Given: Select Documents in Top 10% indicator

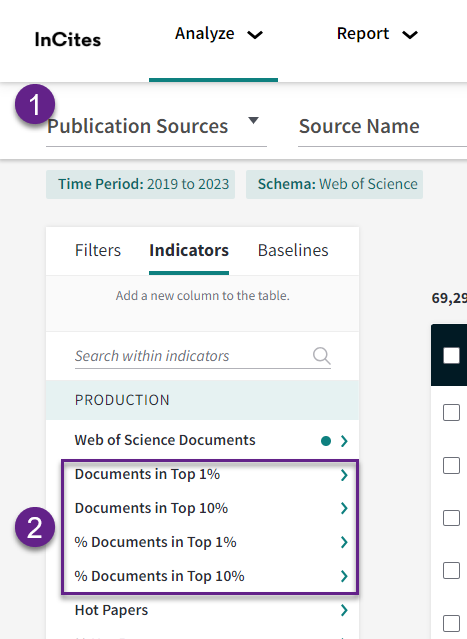Looking at the screenshot, I should (x=151, y=508).
